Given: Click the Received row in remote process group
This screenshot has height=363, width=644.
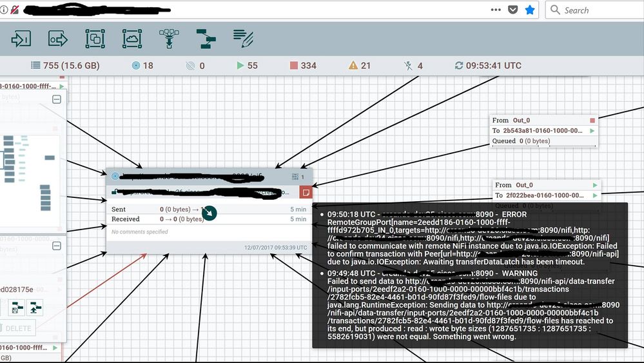Looking at the screenshot, I should (x=209, y=219).
